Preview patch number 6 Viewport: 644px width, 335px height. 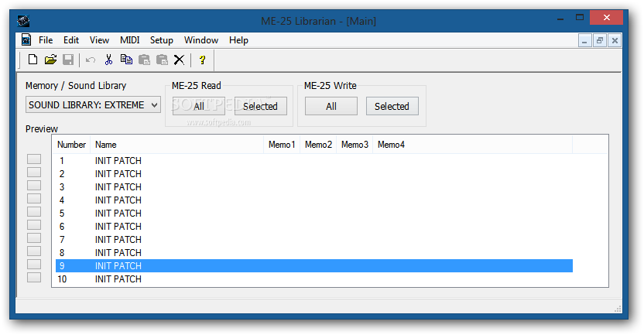coord(34,225)
